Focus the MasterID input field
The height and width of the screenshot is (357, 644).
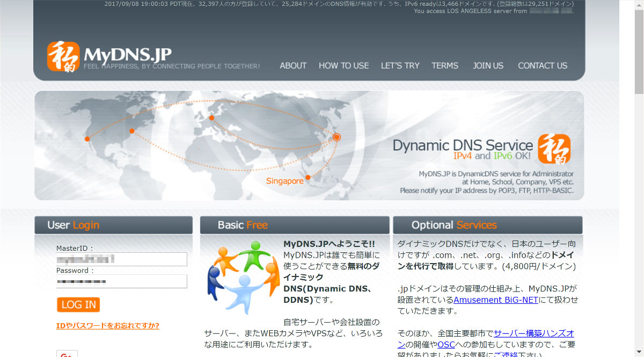pos(122,259)
